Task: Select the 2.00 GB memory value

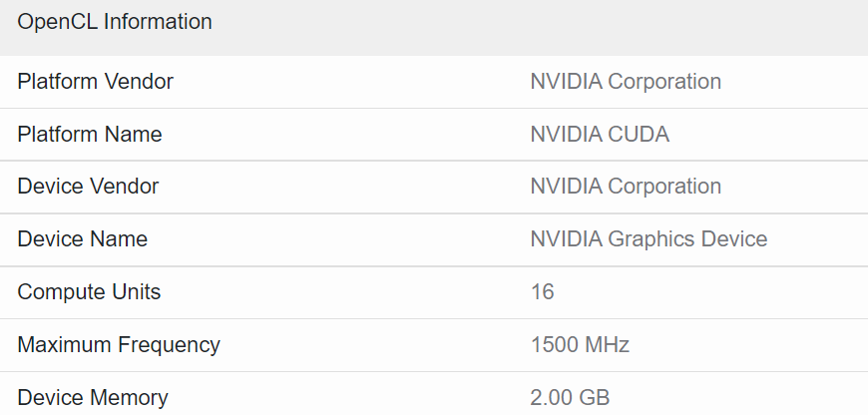Action: [570, 397]
